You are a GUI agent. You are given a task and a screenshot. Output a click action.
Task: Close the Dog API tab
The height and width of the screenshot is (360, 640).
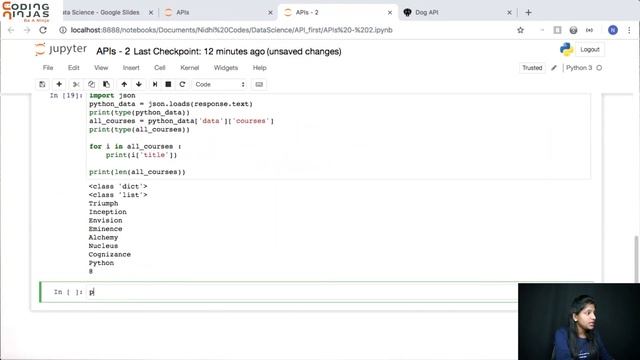point(509,13)
